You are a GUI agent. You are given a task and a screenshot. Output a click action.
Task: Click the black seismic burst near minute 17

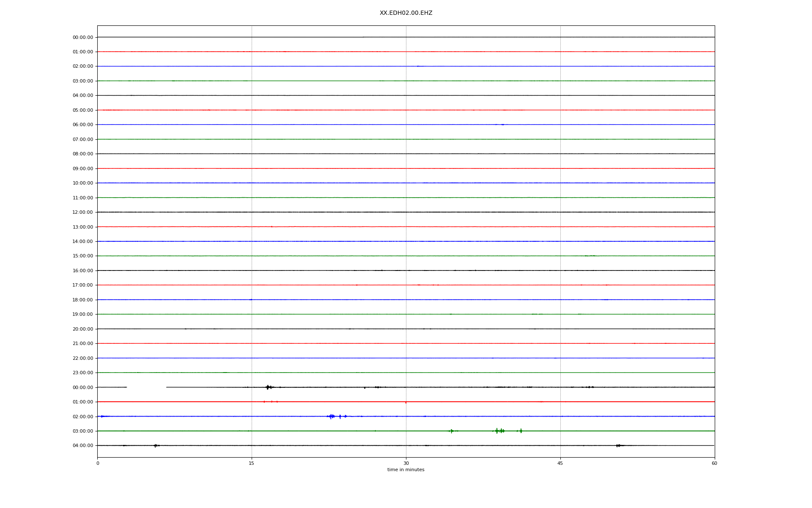click(268, 387)
